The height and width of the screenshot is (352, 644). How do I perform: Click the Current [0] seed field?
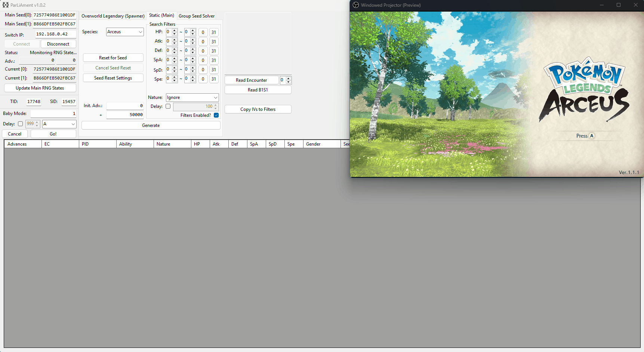click(55, 69)
